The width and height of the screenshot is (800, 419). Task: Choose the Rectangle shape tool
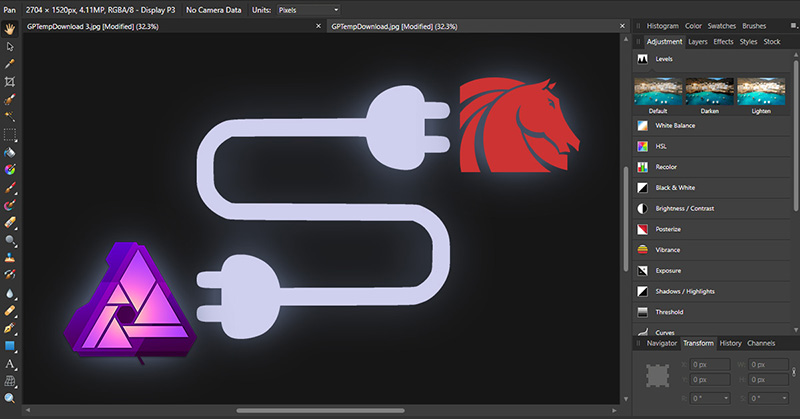[x=10, y=346]
